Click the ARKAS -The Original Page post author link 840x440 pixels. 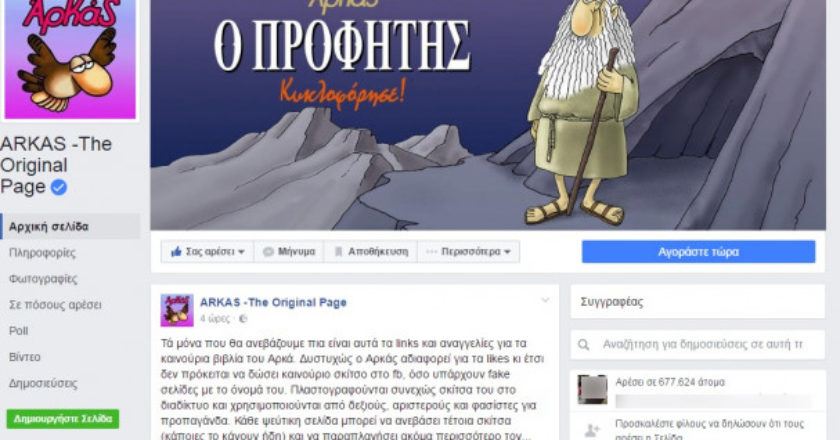point(273,302)
